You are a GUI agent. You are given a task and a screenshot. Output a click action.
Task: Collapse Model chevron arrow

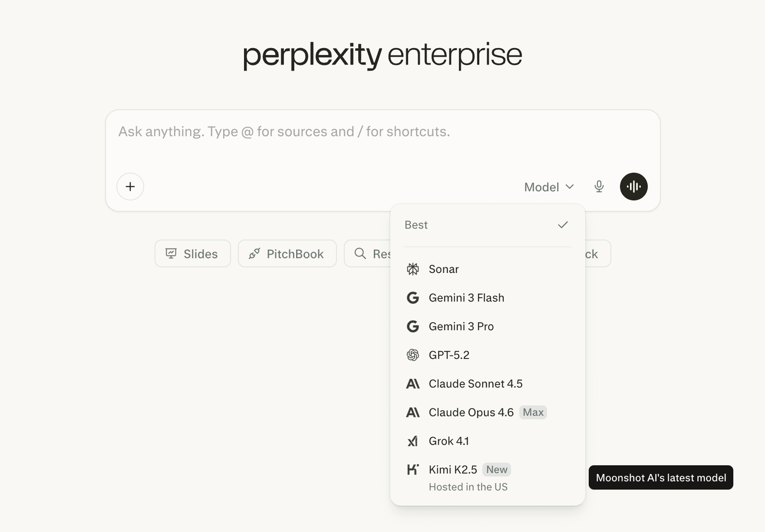click(x=570, y=187)
